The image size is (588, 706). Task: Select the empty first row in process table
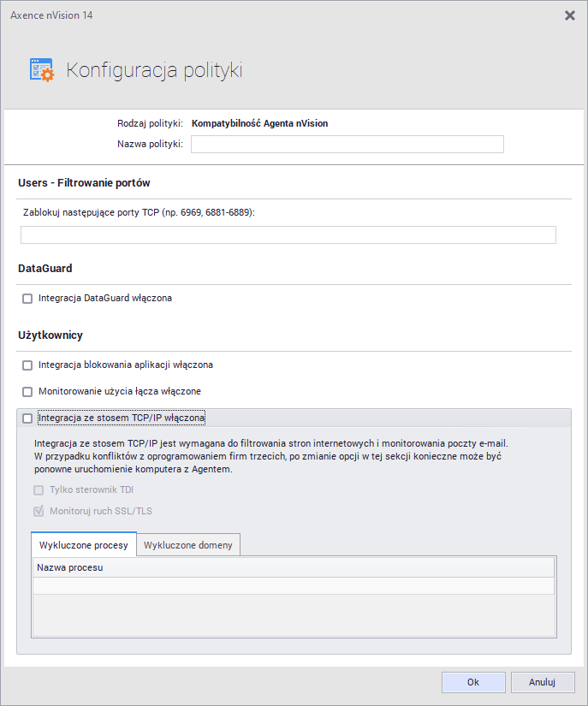coord(294,585)
